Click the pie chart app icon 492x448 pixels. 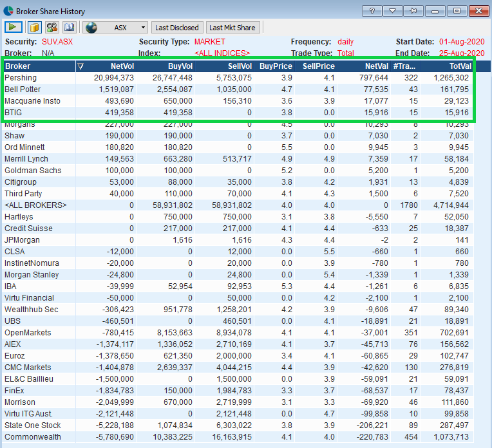(x=8, y=11)
